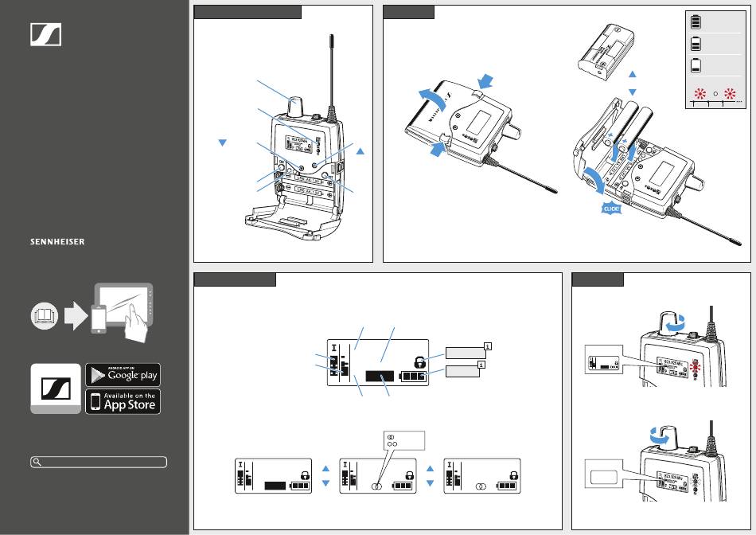The height and width of the screenshot is (535, 756).
Task: Click the SENNHEISER wordmark text
Action: click(x=57, y=242)
